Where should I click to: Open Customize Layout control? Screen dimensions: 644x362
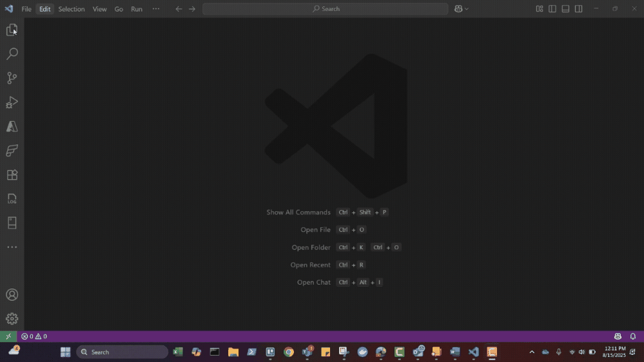(540, 8)
